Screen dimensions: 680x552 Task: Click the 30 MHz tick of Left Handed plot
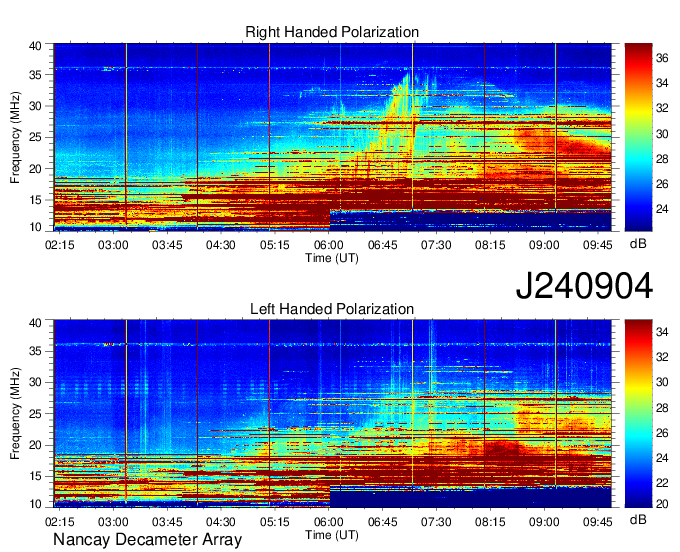(35, 382)
